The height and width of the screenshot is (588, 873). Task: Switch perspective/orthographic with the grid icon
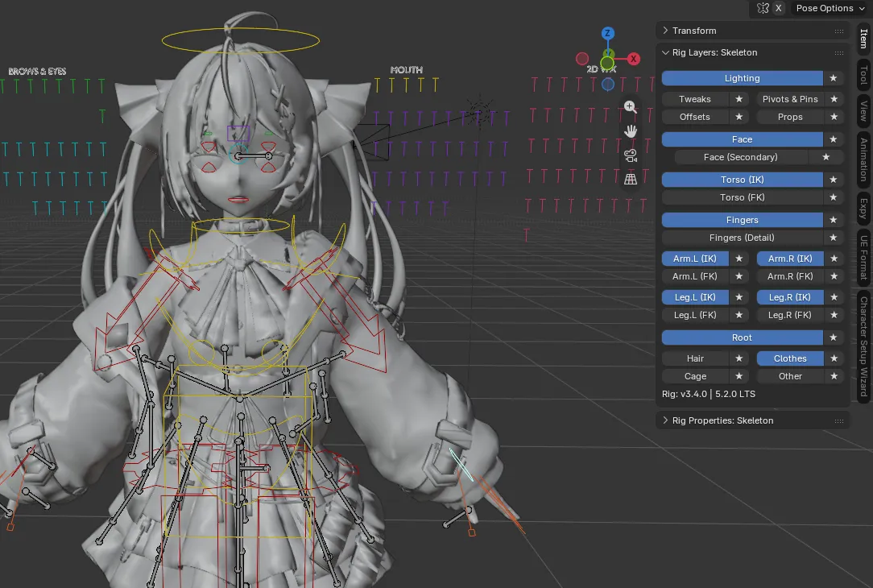631,180
